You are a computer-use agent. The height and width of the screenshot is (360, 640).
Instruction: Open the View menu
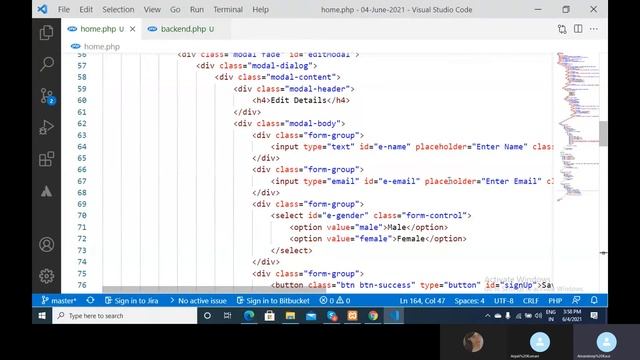pos(152,9)
